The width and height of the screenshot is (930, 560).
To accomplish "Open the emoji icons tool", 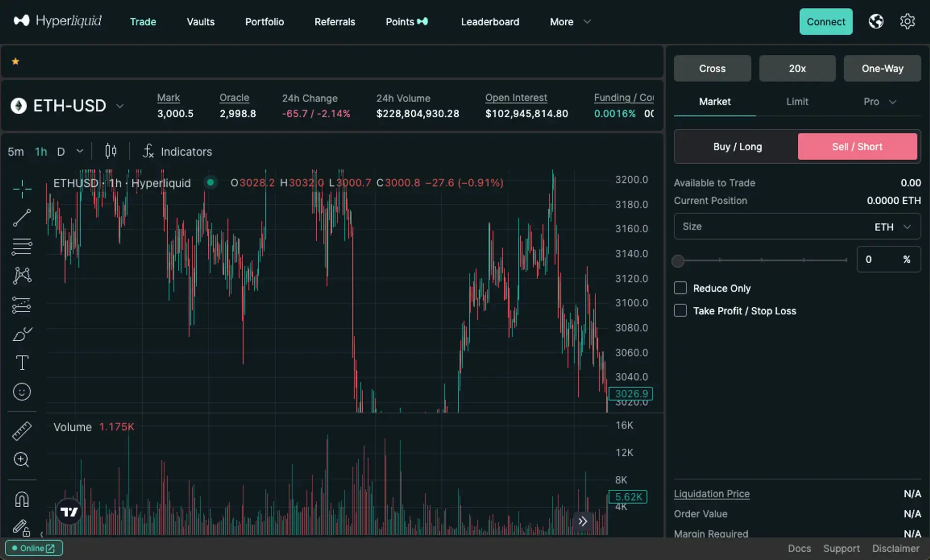I will (22, 392).
